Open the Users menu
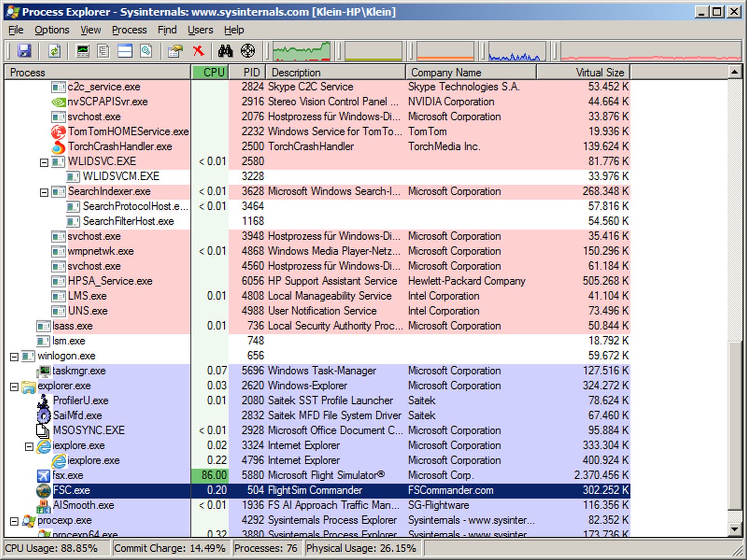The width and height of the screenshot is (747, 560). click(200, 30)
